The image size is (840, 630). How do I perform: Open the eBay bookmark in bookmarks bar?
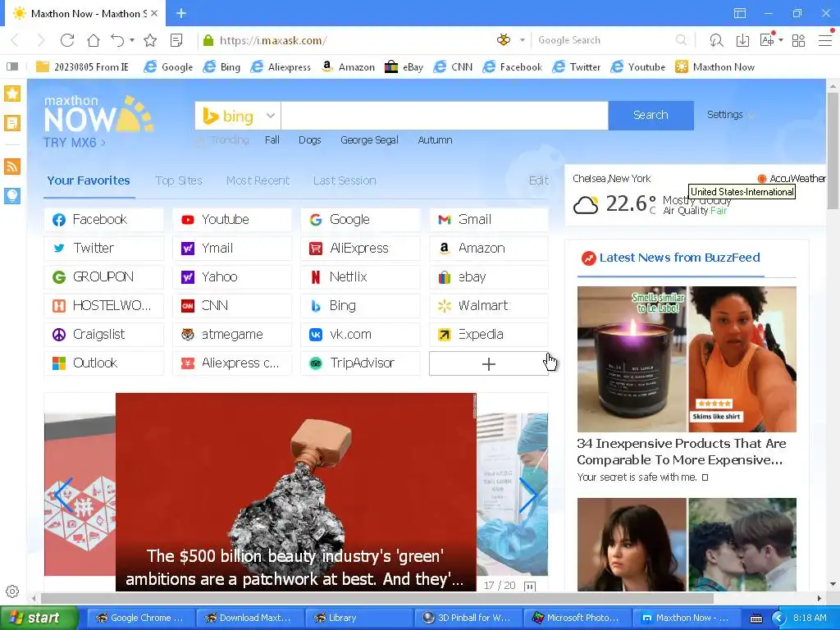coord(404,67)
